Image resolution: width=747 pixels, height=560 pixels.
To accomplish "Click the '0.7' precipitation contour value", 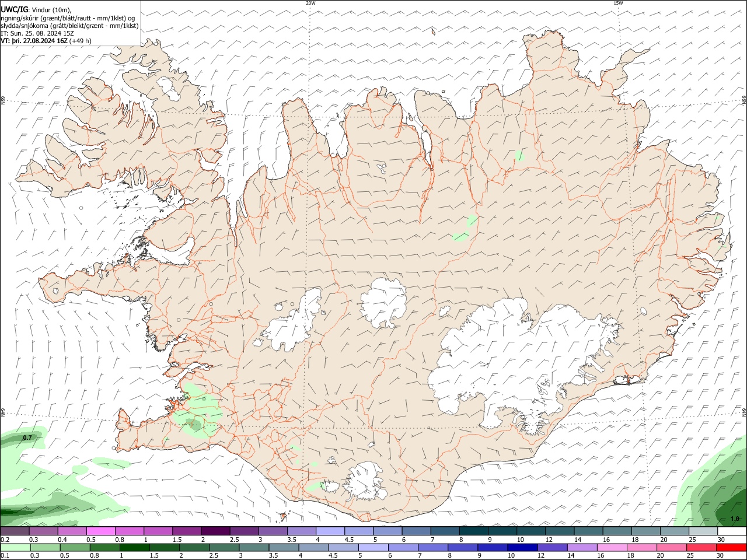I will click(27, 437).
